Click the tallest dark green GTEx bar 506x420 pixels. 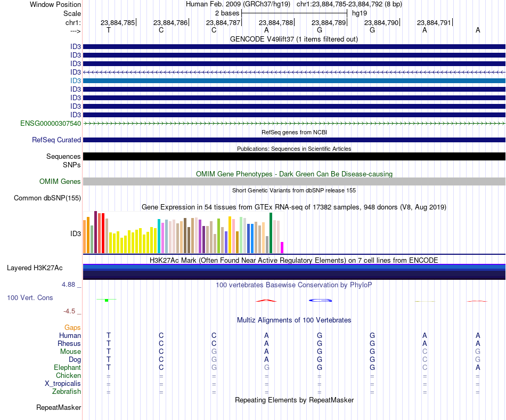[x=271, y=233]
